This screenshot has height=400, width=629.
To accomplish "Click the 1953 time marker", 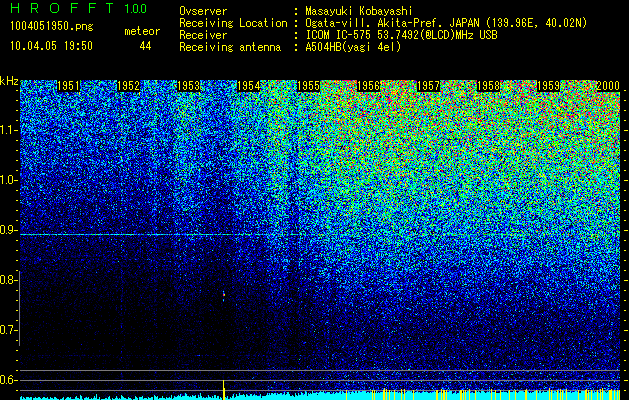I will [189, 86].
